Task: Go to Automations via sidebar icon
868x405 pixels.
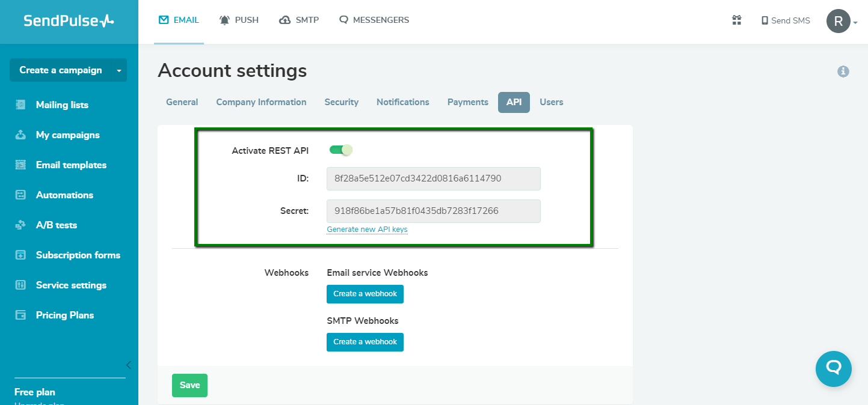Action: (64, 195)
